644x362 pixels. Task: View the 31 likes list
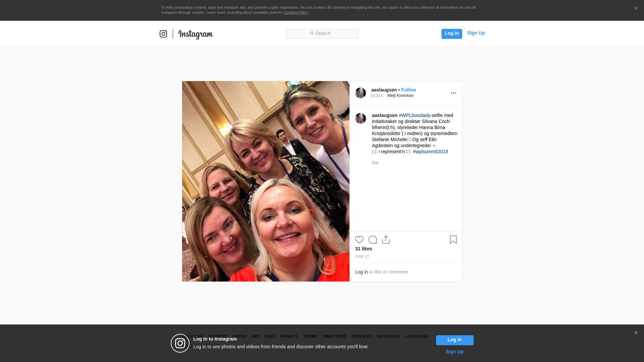[364, 249]
